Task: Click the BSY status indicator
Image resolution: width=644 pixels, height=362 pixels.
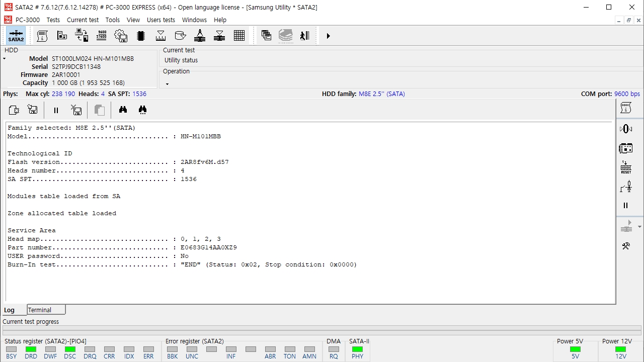Action: [x=11, y=349]
